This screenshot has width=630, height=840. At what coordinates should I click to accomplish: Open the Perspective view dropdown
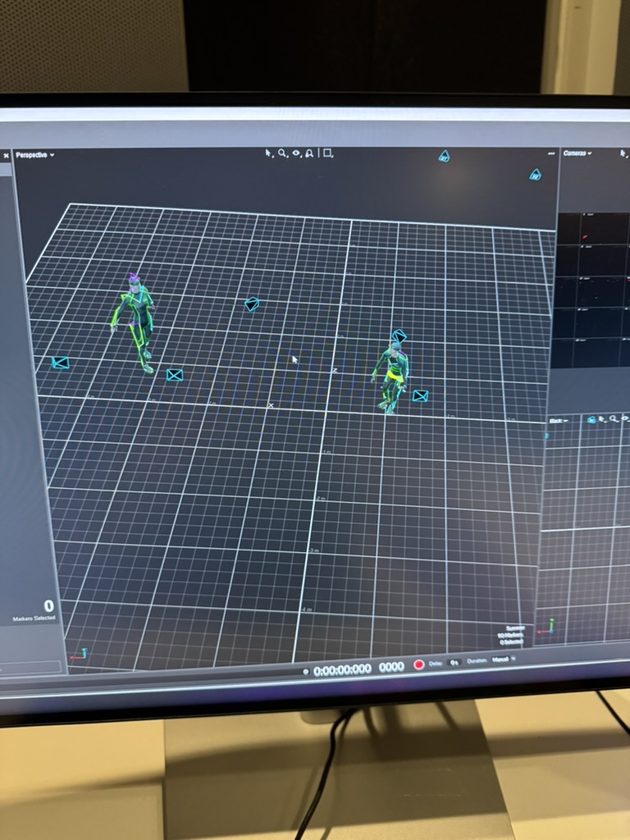click(x=35, y=154)
